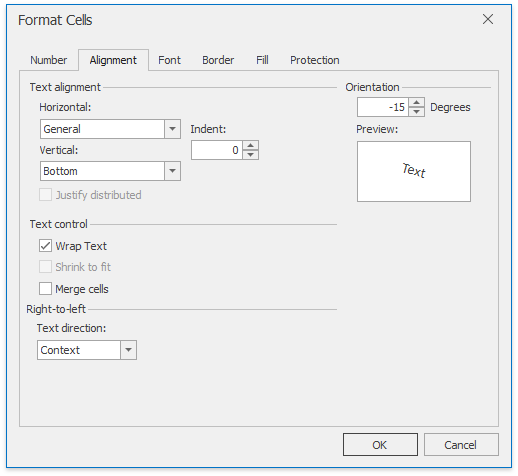Switch to the Number tab
Image resolution: width=518 pixels, height=476 pixels.
click(x=49, y=60)
